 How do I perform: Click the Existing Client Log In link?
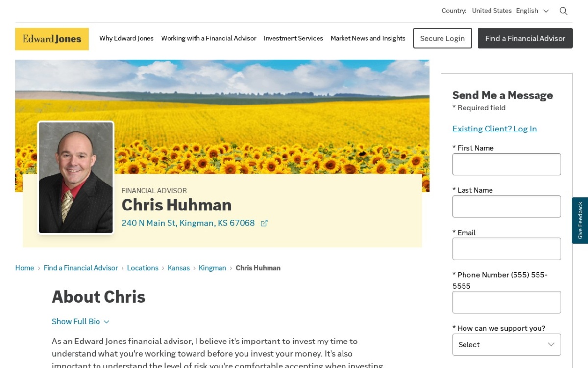tap(494, 129)
